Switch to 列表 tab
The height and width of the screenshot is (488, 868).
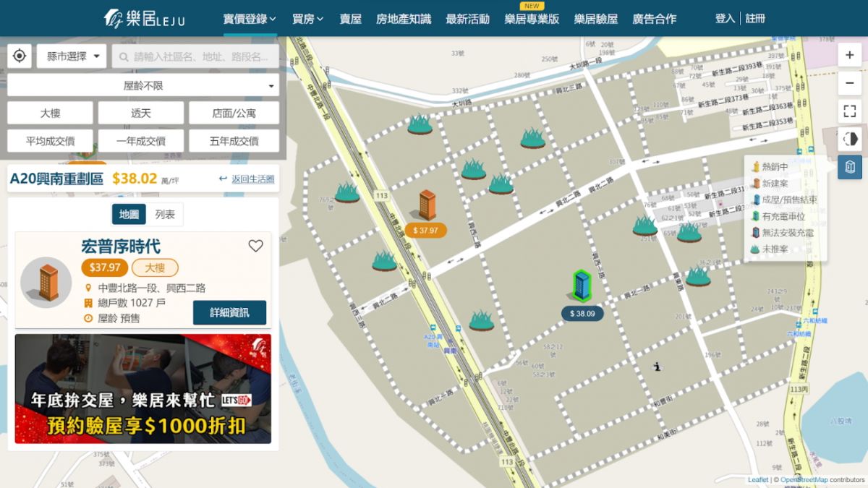tap(165, 214)
